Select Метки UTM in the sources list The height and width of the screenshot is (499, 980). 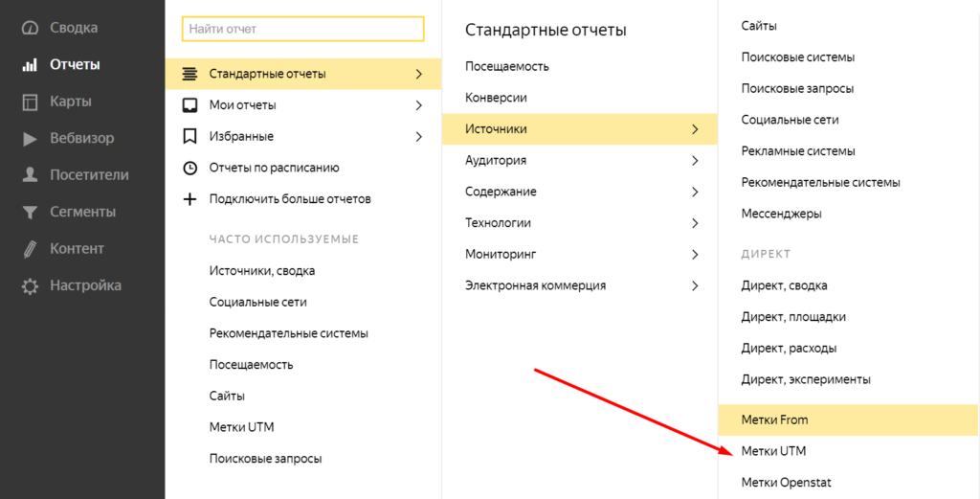point(773,451)
